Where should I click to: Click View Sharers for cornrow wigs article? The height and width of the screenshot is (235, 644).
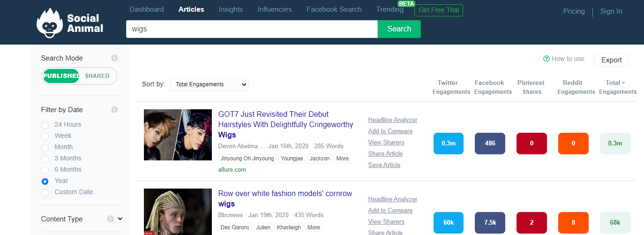386,222
